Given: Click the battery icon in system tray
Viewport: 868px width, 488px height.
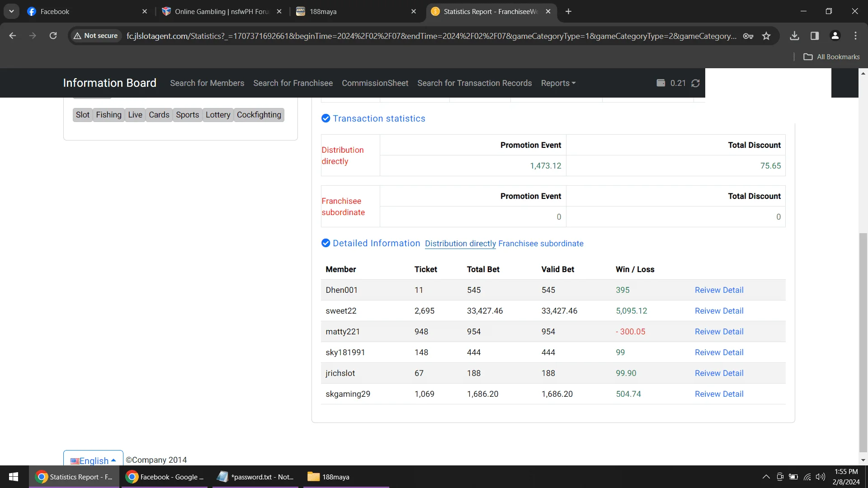Looking at the screenshot, I should pos(793,477).
